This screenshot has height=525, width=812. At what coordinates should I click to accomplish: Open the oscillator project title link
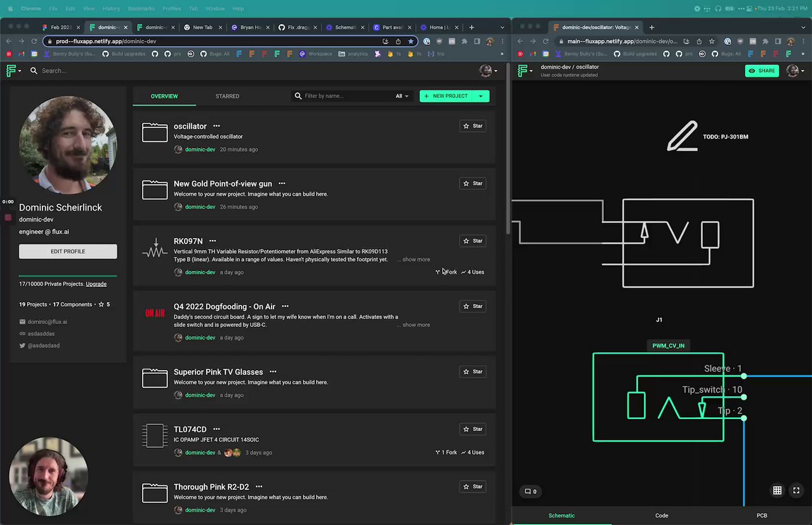[x=190, y=126]
